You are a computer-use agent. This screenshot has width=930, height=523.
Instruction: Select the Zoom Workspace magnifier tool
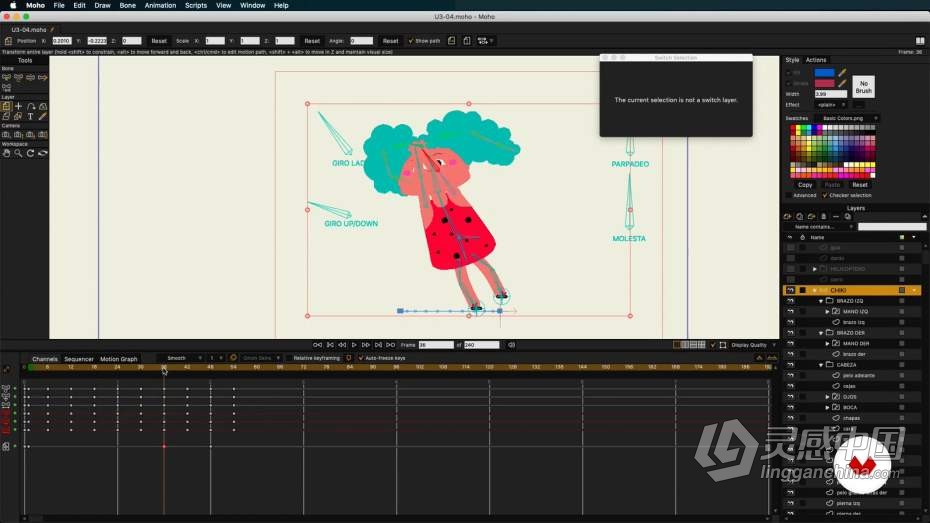[18, 154]
